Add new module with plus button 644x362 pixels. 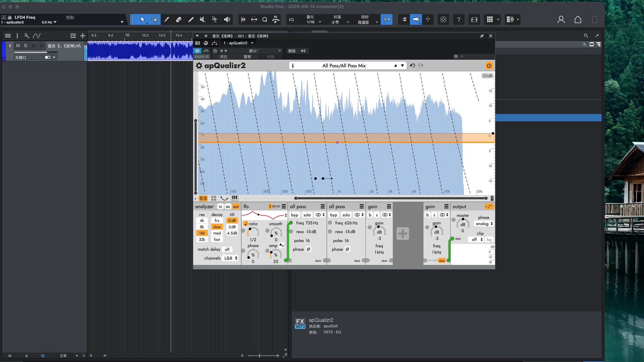point(402,234)
